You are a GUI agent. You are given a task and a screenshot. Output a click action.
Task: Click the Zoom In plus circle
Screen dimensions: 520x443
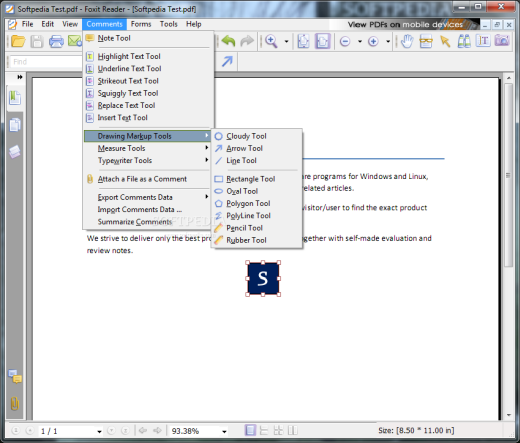tap(373, 41)
